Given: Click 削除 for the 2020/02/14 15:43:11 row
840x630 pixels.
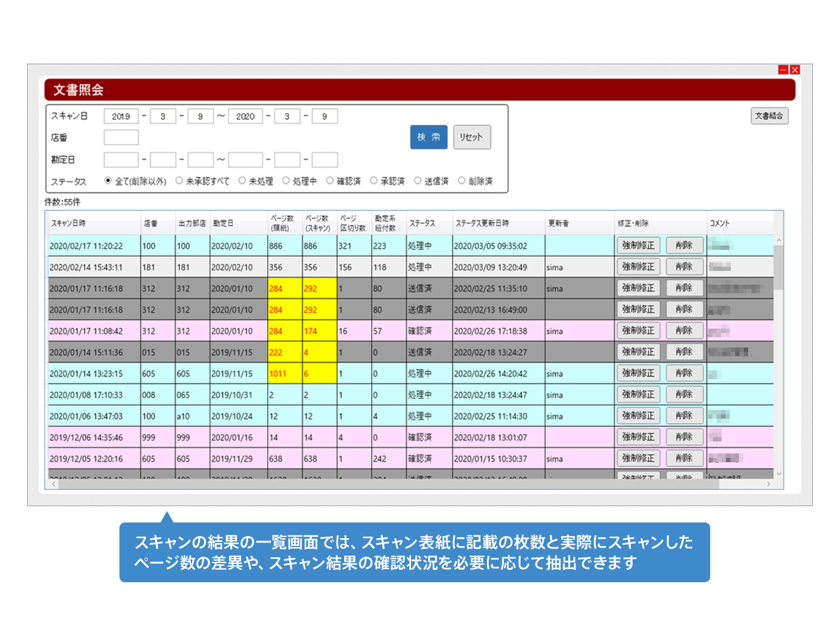Looking at the screenshot, I should pos(684,267).
